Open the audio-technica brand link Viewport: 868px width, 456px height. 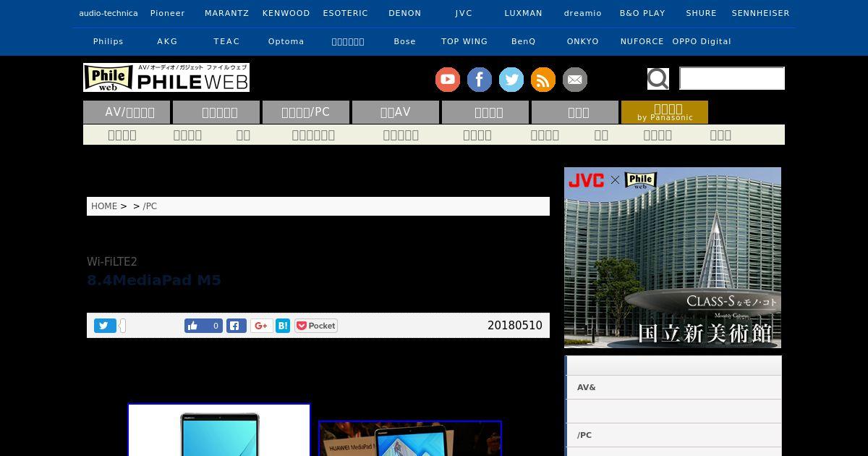[x=109, y=13]
